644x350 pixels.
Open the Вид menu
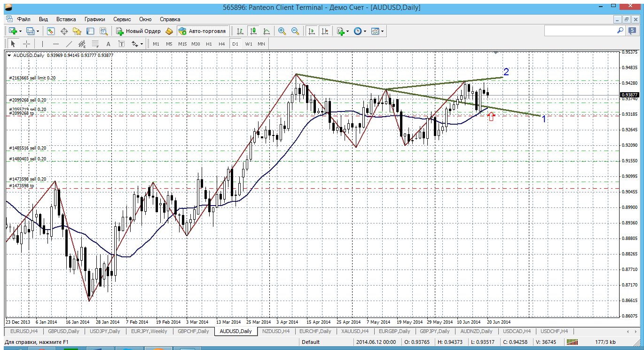(x=43, y=19)
